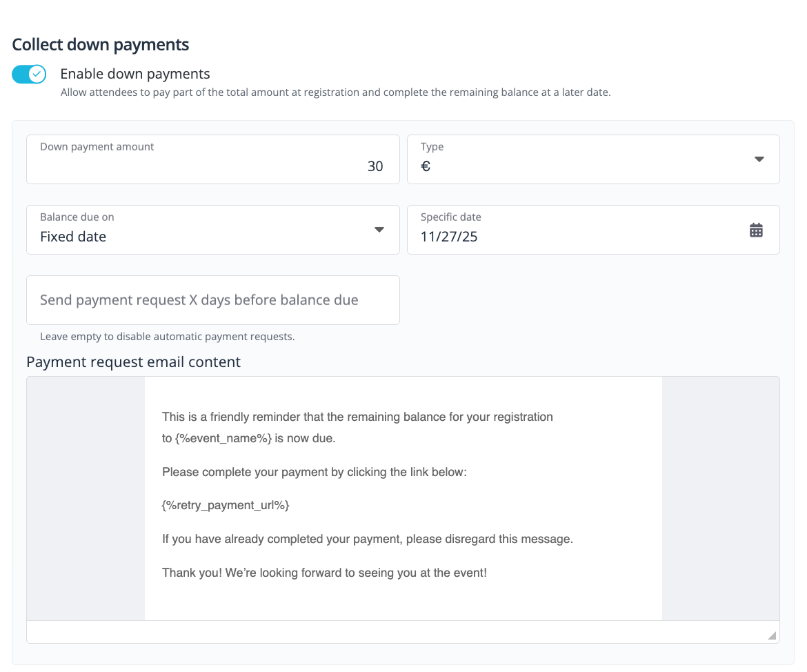
Task: Open the Specific date calendar picker icon
Action: coord(757,230)
